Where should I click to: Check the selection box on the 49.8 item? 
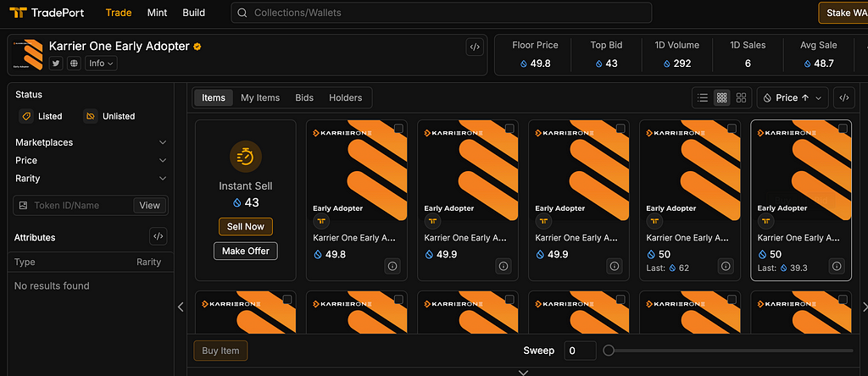click(398, 128)
